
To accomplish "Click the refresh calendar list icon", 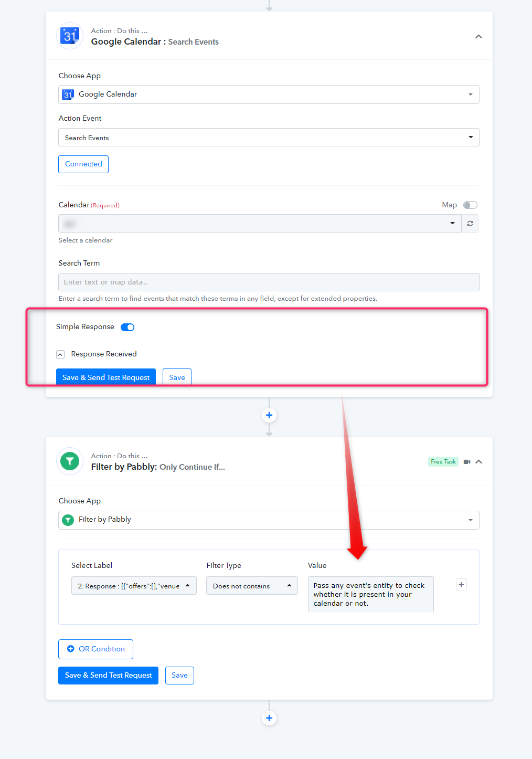I will coord(470,224).
